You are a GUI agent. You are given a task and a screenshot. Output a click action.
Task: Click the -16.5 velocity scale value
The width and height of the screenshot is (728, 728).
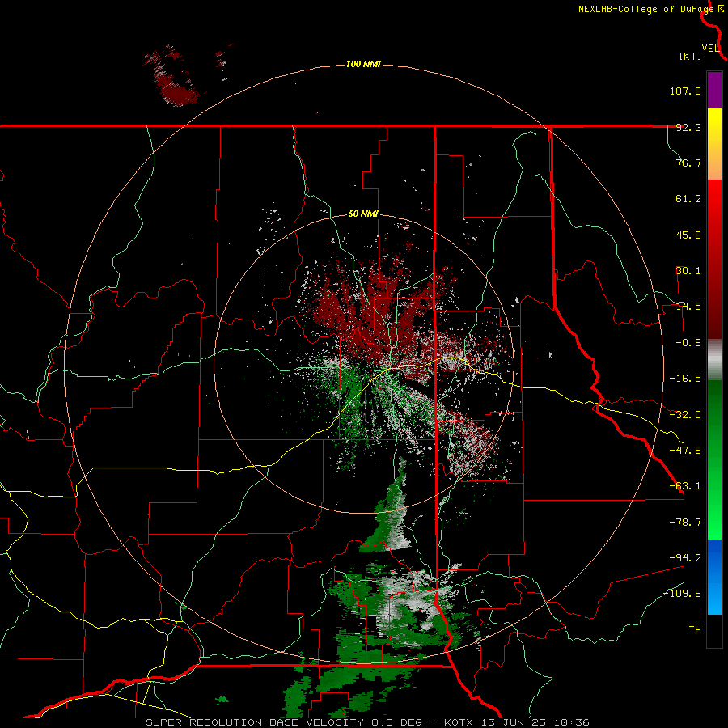(685, 379)
